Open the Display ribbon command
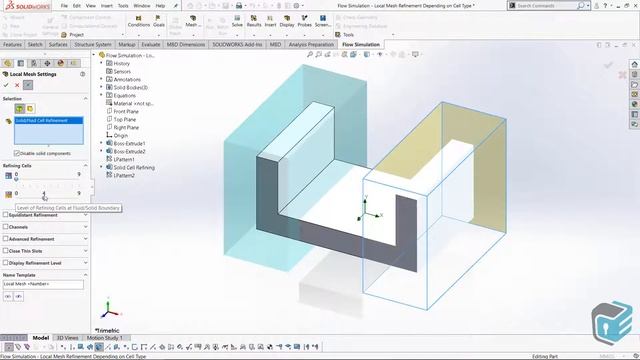Screen dimensions: 640x360 [x=287, y=21]
